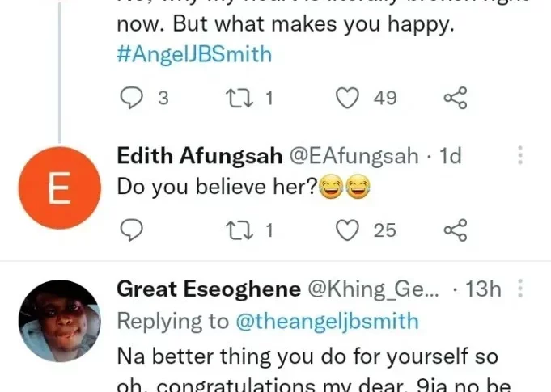Viewport: 551px width, 392px height.
Task: Open the @theangeljbsmith profile link
Action: [x=327, y=322]
